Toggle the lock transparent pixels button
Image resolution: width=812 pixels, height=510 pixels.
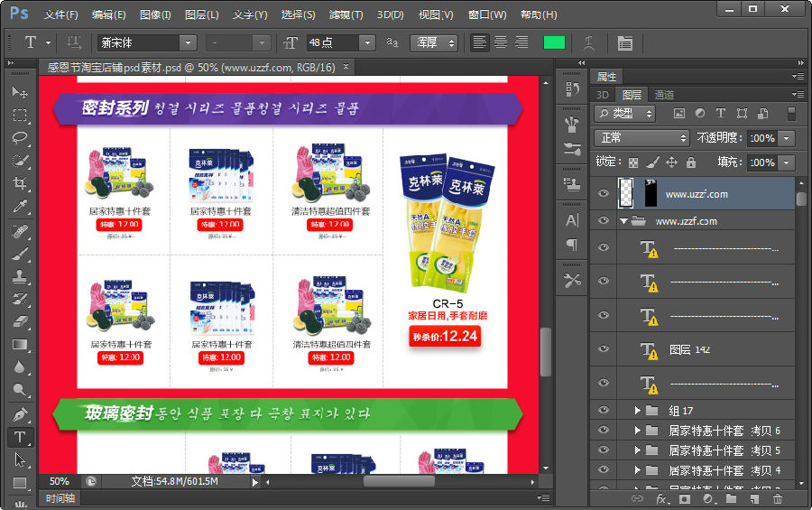click(x=633, y=162)
